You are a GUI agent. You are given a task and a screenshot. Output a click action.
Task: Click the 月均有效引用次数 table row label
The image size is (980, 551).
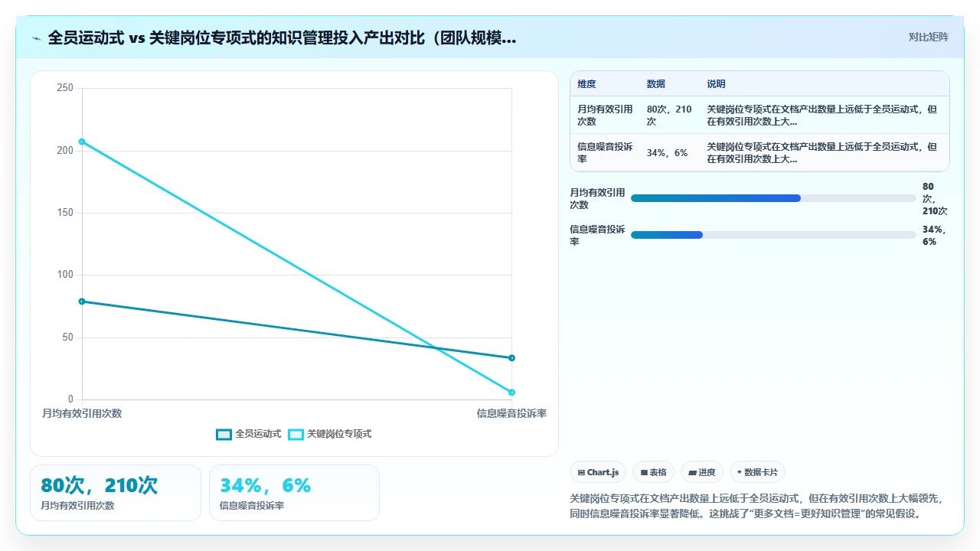[x=605, y=116]
